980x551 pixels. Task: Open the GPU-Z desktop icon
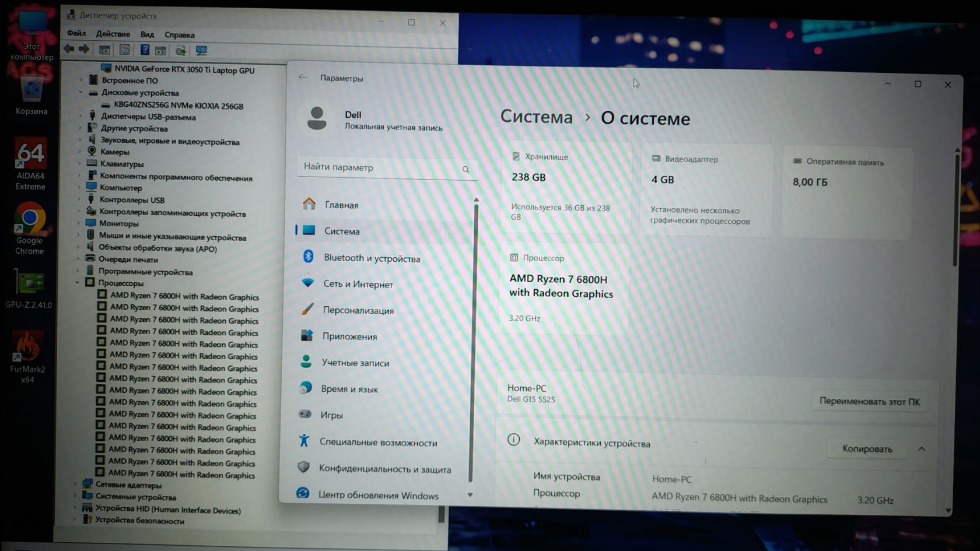[29, 289]
